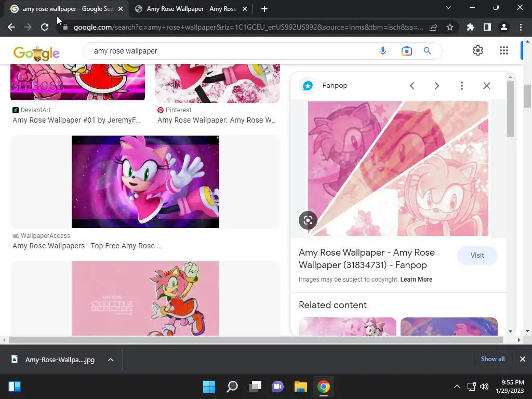Open Google apps grid
Image resolution: width=532 pixels, height=399 pixels.
[x=504, y=50]
